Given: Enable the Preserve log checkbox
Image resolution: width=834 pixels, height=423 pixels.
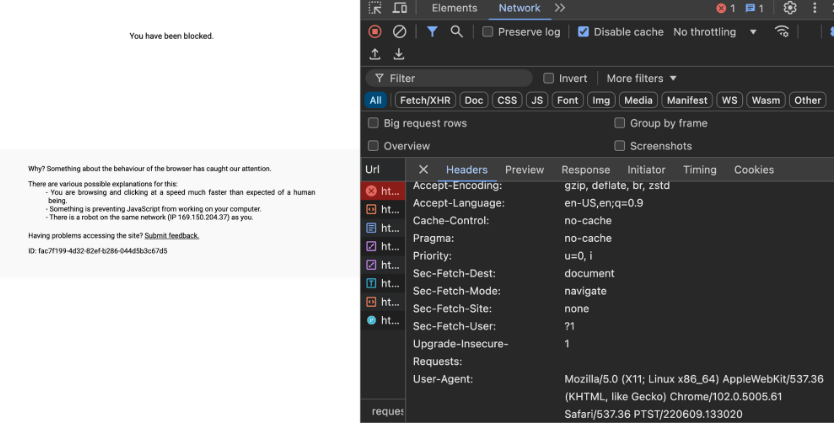Looking at the screenshot, I should 488,32.
